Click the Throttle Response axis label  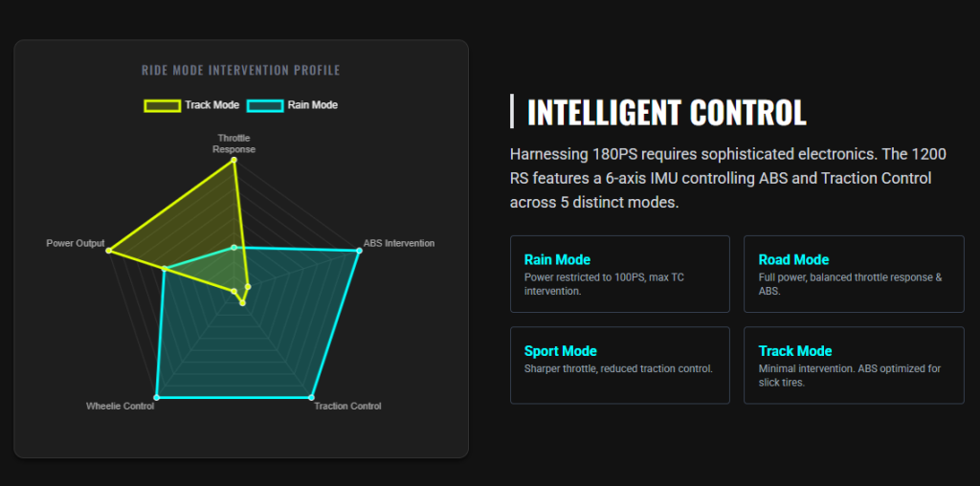tap(234, 144)
